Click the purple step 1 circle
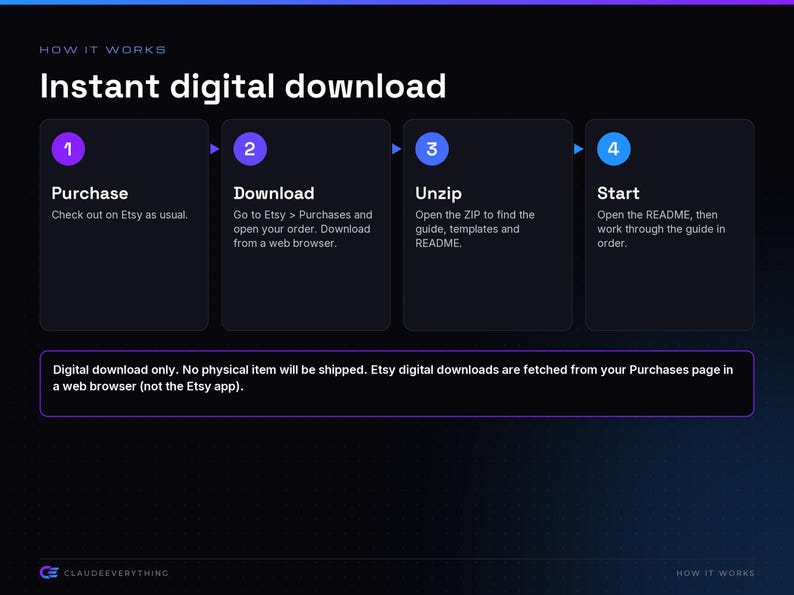Screen dimensions: 794x595 point(68,149)
